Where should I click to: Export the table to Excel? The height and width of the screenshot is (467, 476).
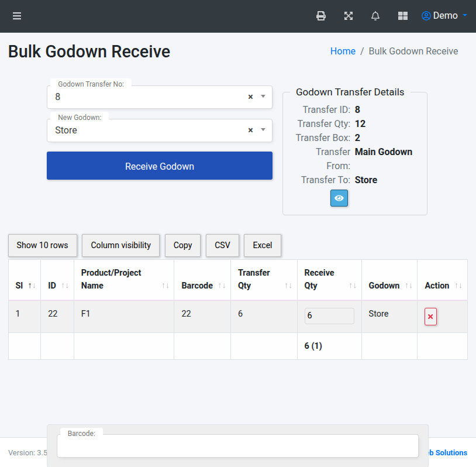(262, 245)
